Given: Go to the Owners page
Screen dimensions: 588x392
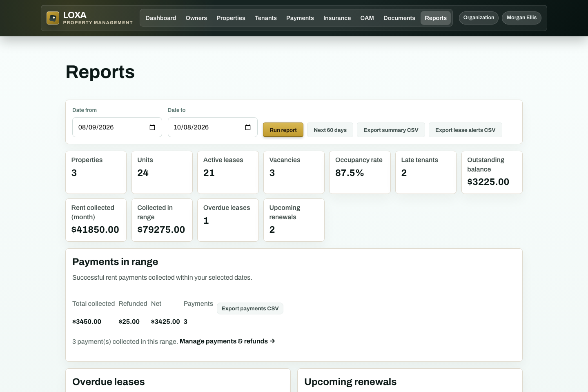Looking at the screenshot, I should [x=196, y=18].
